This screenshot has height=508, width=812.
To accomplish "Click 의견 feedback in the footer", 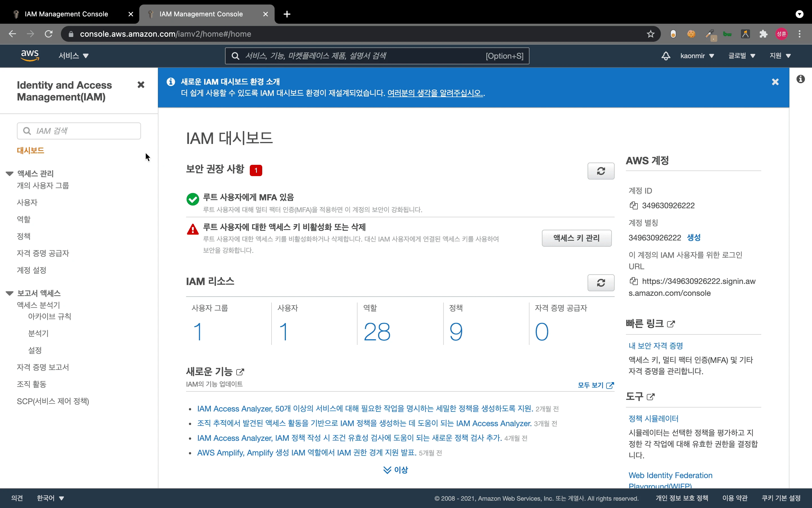I will click(x=17, y=498).
